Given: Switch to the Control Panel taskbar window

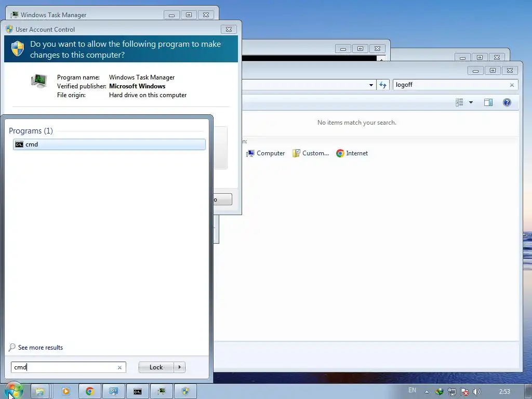Looking at the screenshot, I should coord(114,392).
